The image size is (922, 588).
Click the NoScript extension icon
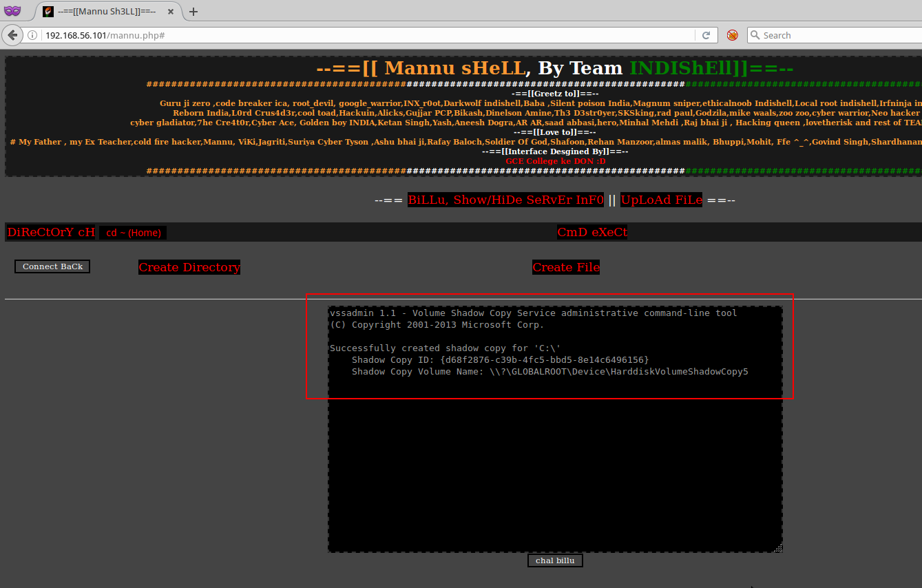[x=733, y=35]
